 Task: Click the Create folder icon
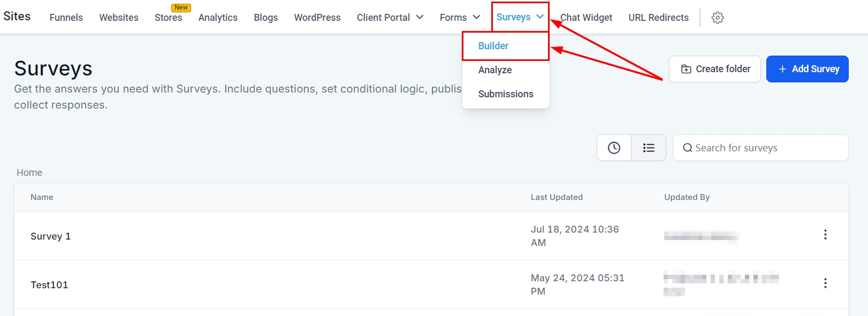686,69
